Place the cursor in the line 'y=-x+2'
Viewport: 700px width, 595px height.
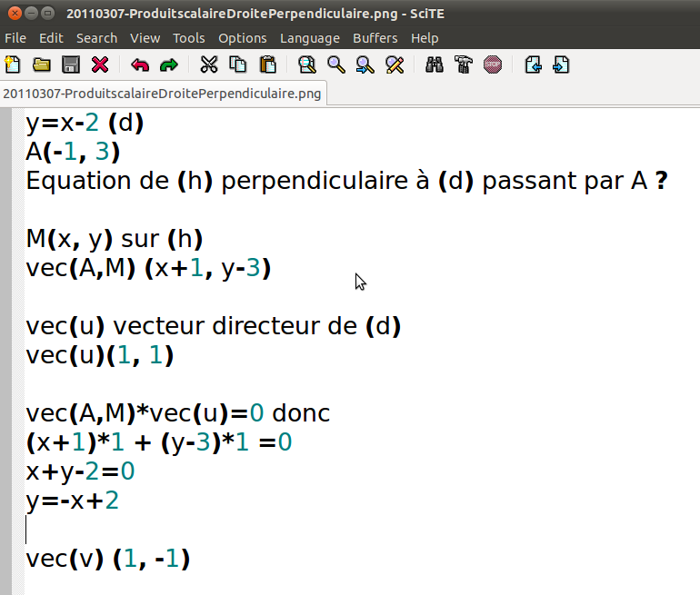(73, 501)
